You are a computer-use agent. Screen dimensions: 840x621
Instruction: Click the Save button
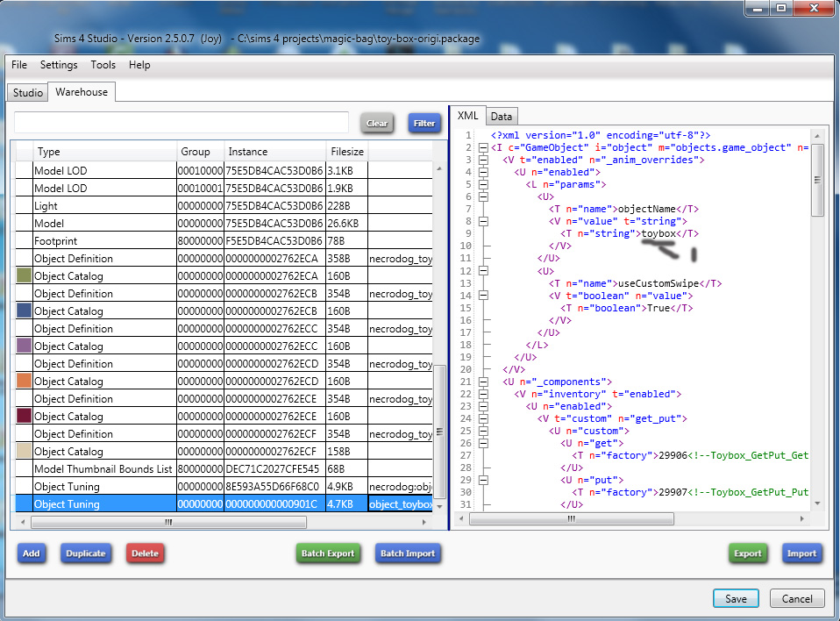click(x=736, y=598)
